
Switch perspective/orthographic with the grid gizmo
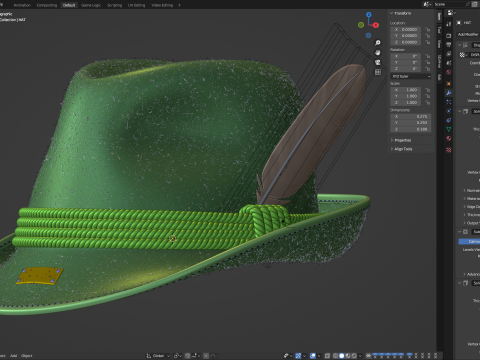click(x=378, y=72)
